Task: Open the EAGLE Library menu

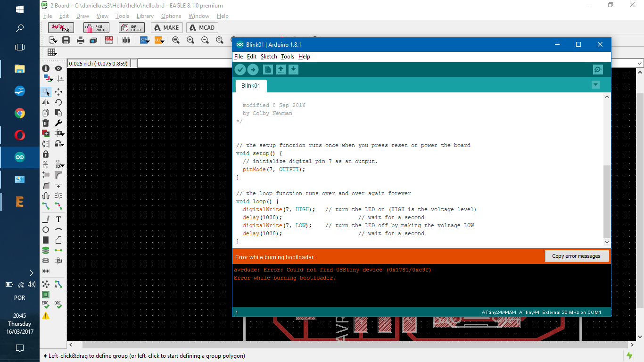Action: (x=145, y=16)
